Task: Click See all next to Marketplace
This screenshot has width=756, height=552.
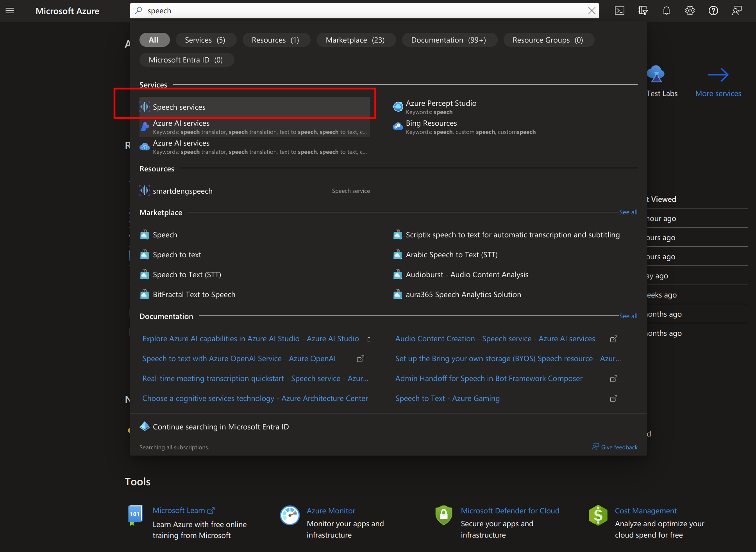Action: (x=628, y=212)
